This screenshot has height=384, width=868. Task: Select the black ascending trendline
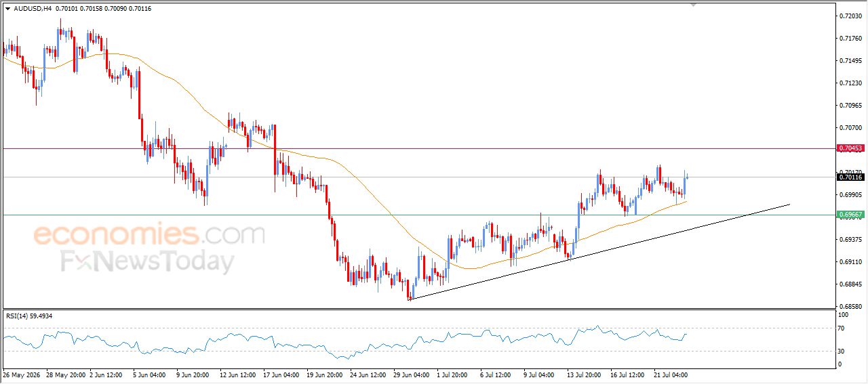tap(600, 251)
